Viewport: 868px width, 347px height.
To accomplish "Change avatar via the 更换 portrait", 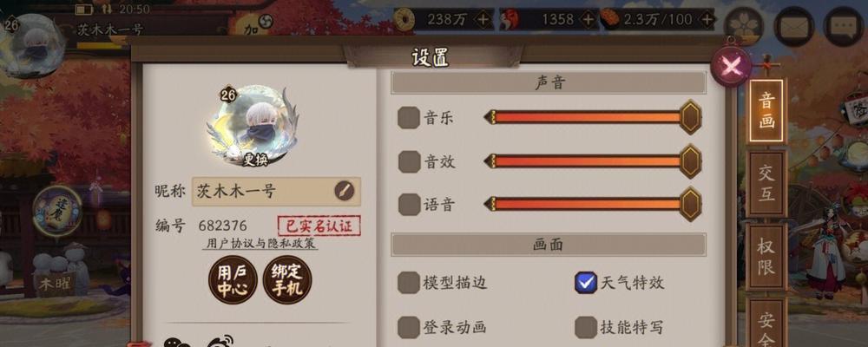I will tap(254, 126).
